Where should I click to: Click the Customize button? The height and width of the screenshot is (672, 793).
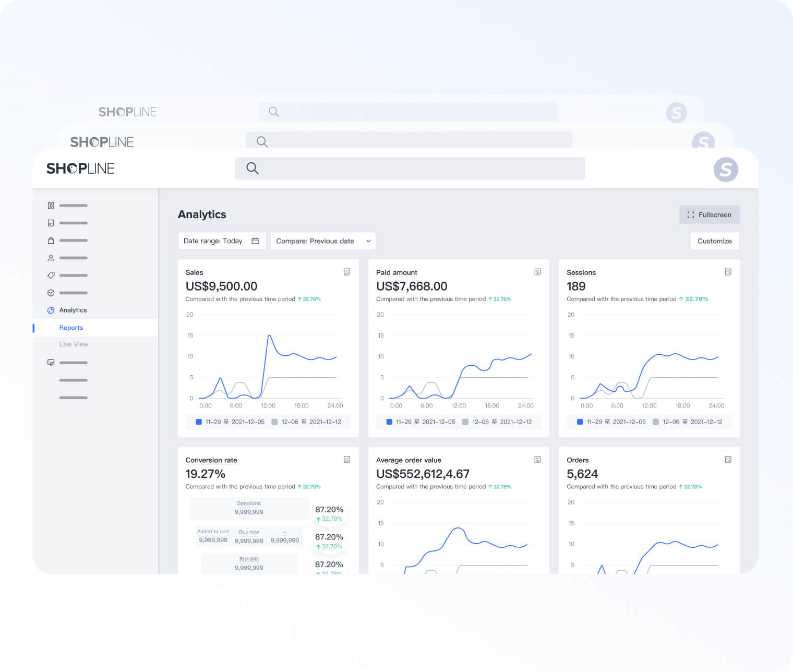coord(714,241)
